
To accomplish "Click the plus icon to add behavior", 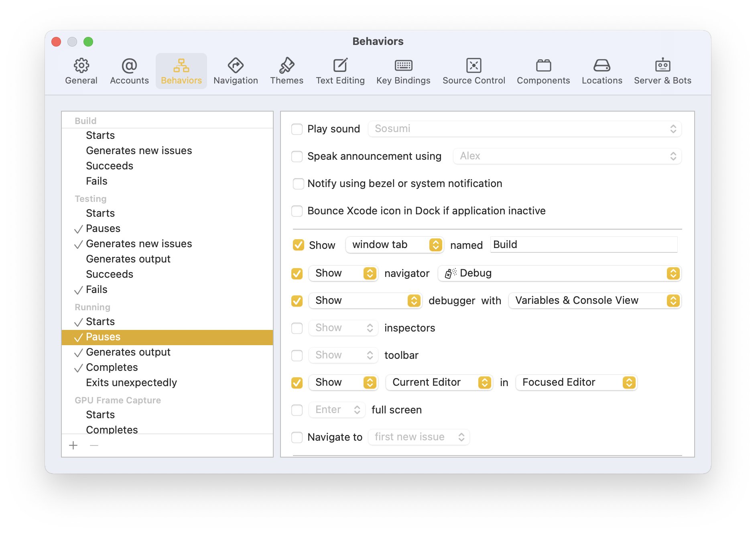I will click(x=73, y=445).
